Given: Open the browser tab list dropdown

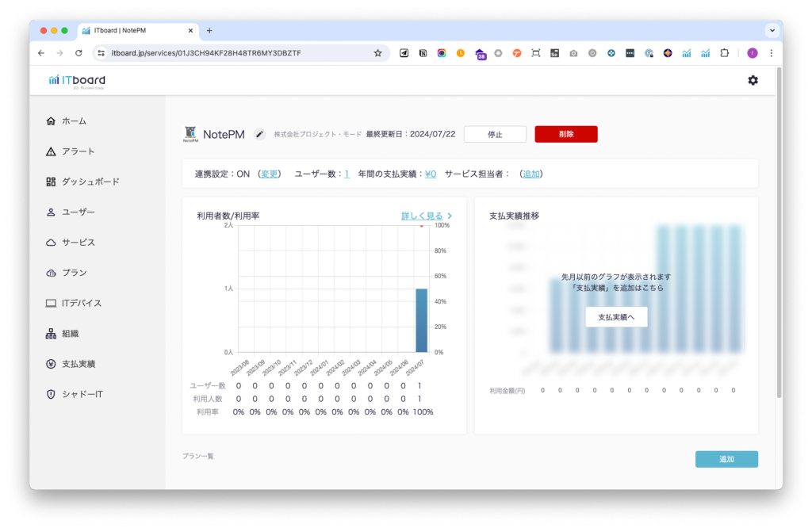Looking at the screenshot, I should [x=771, y=30].
